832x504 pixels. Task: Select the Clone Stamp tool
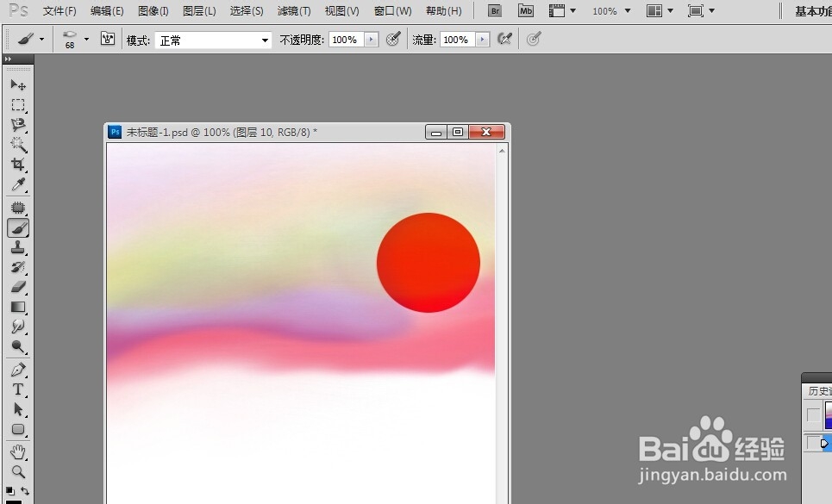(18, 247)
